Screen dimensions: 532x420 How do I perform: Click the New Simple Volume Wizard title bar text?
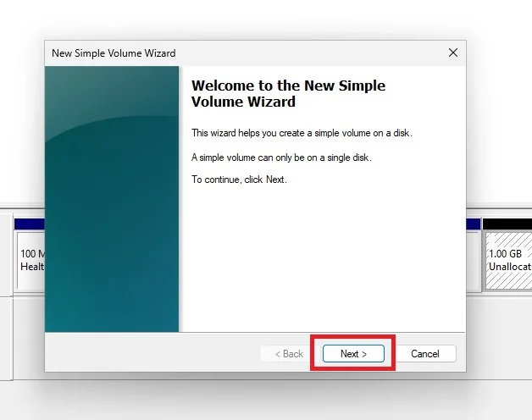coord(114,53)
